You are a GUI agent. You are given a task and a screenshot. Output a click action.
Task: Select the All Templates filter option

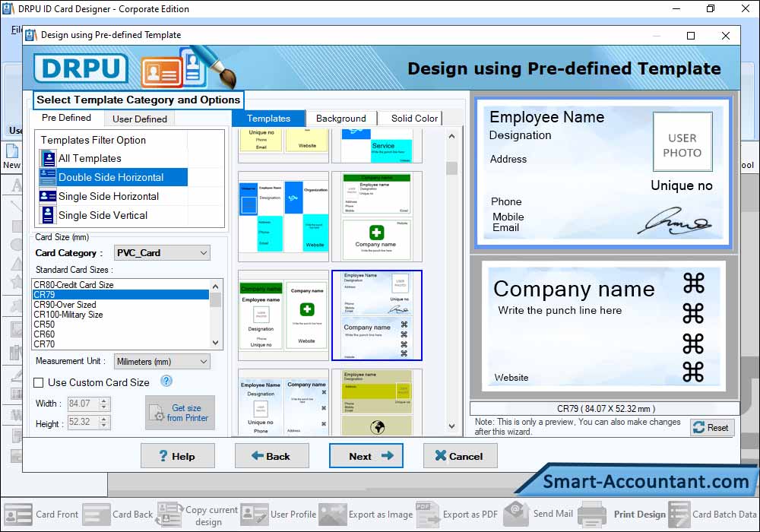90,158
